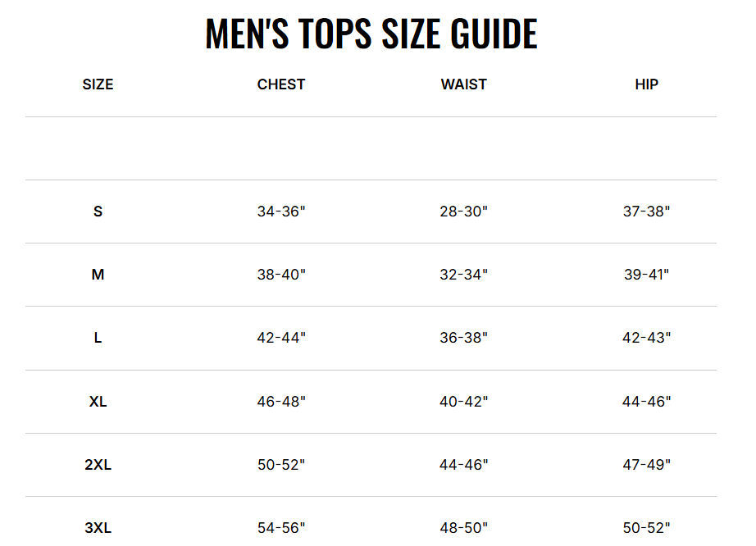Screen dimensions: 756x546
Task: Click the WAIST column header
Action: click(x=463, y=84)
